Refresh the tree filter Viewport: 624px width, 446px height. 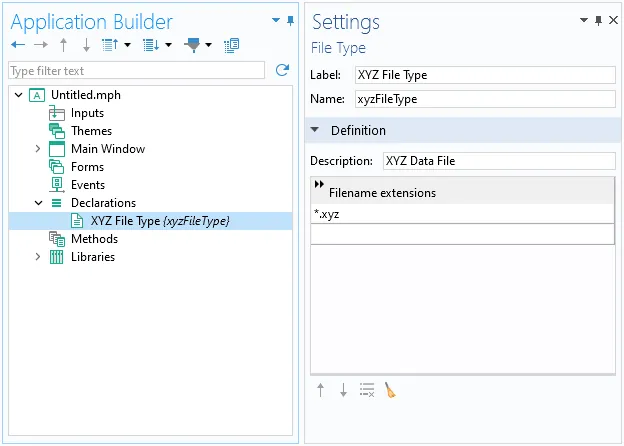coord(282,70)
